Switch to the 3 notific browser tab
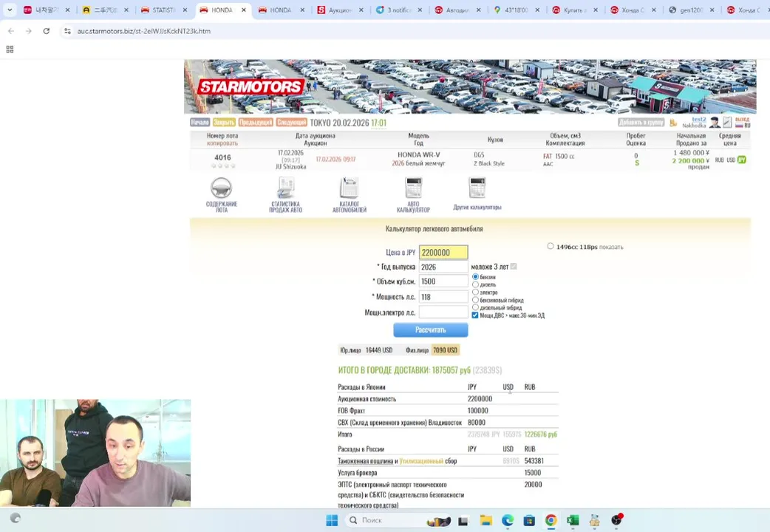The height and width of the screenshot is (532, 770). 399,10
